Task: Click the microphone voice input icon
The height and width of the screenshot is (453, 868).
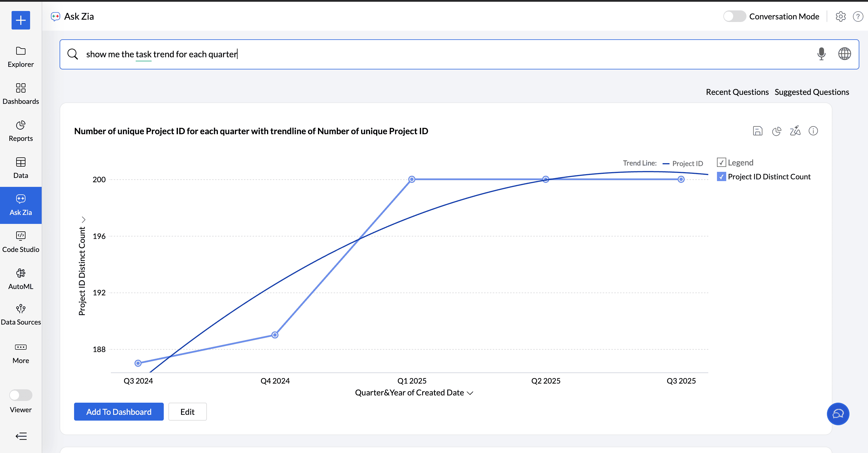Action: pos(821,54)
